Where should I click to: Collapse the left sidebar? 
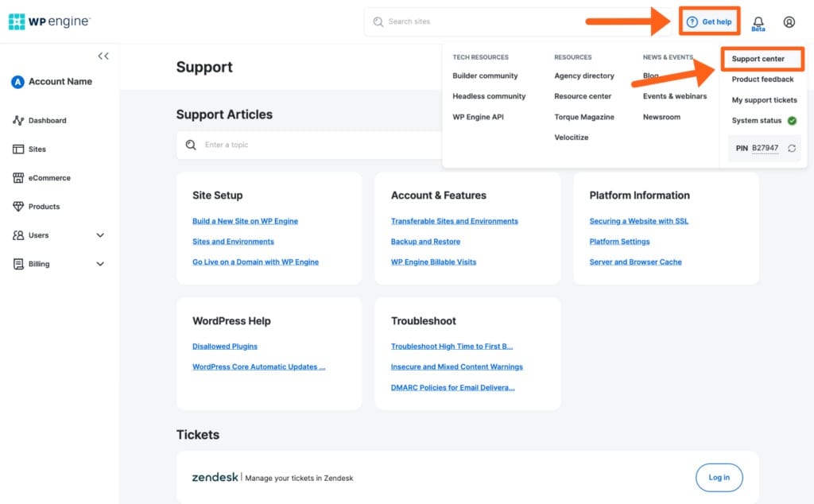click(x=103, y=56)
